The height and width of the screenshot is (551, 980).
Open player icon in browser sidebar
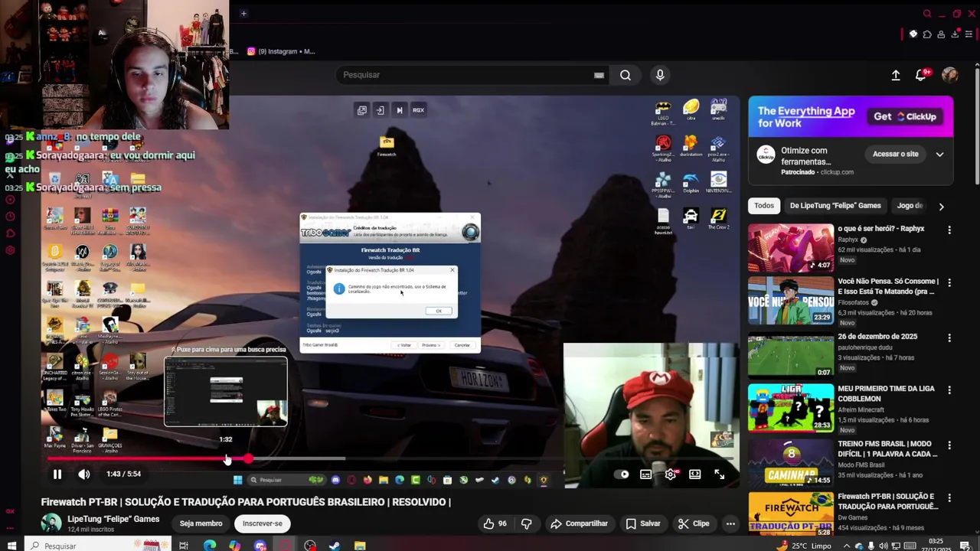(10, 200)
